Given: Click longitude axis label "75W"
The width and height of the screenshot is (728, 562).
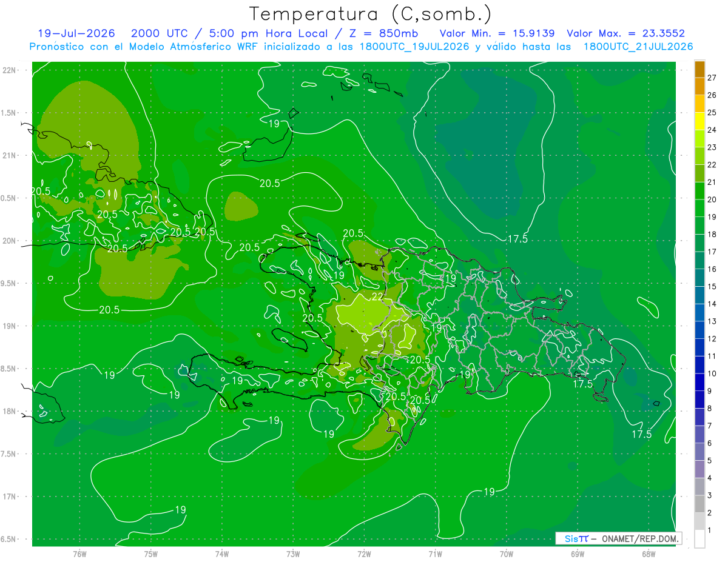Looking at the screenshot, I should pyautogui.click(x=151, y=554).
